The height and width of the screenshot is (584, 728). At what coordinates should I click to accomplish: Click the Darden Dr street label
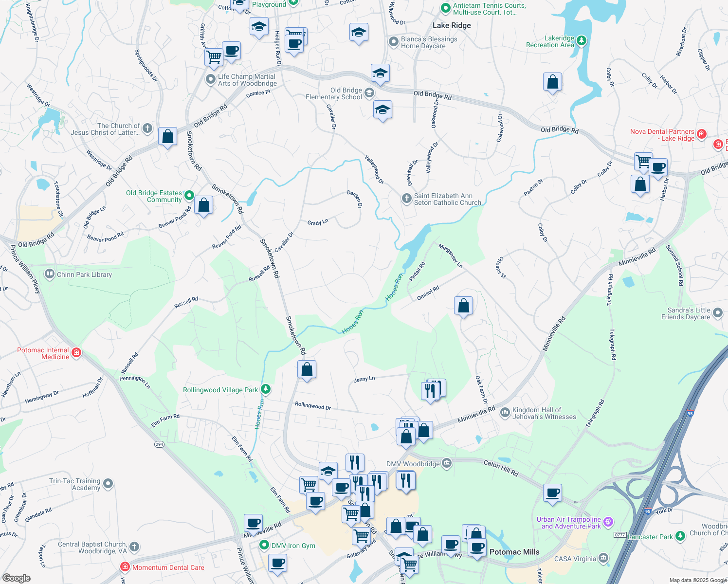pyautogui.click(x=355, y=199)
